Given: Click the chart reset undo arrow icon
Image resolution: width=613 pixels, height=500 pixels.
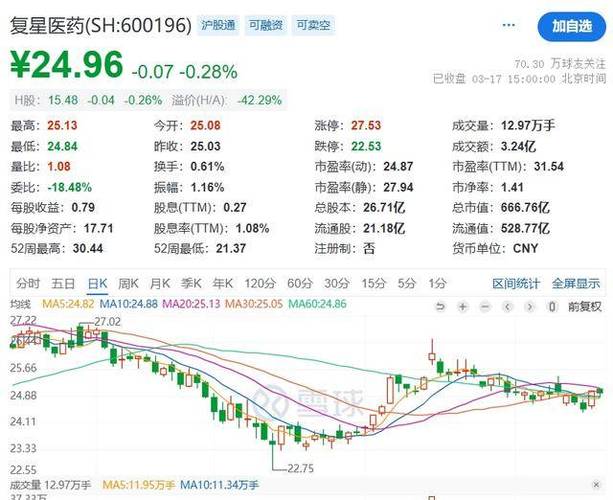Looking at the screenshot, I should (x=440, y=306).
